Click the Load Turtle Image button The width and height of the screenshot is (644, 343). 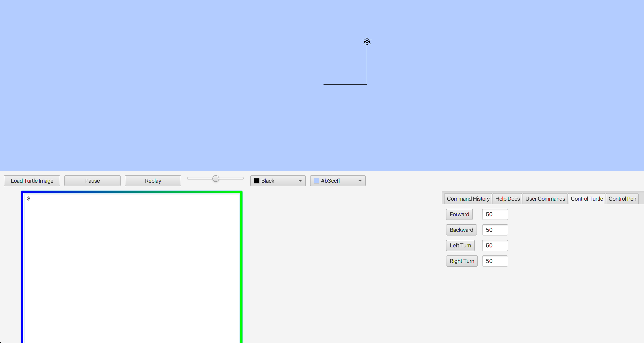(32, 181)
